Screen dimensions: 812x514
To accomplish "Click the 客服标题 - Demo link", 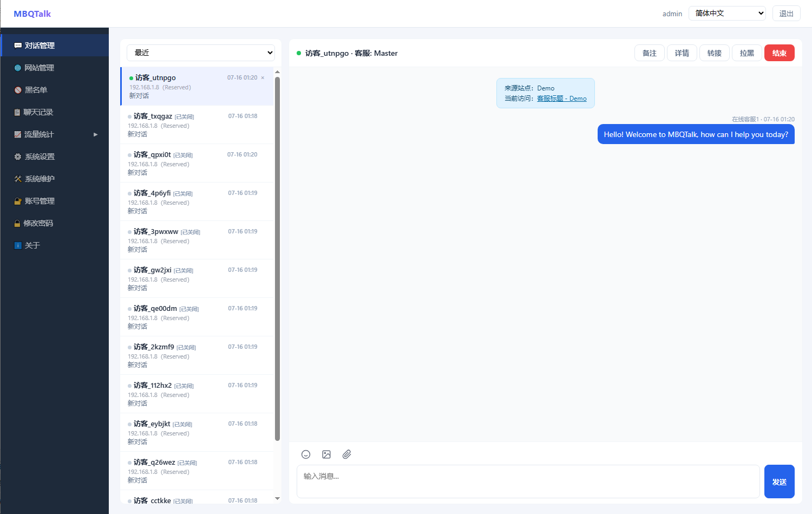I will 562,99.
